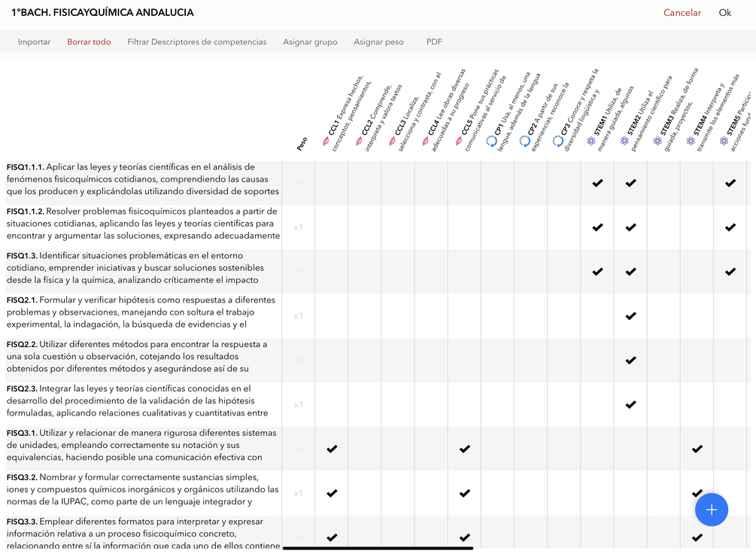
Task: Edit x1 weight of FISQ2.3
Action: tap(299, 405)
